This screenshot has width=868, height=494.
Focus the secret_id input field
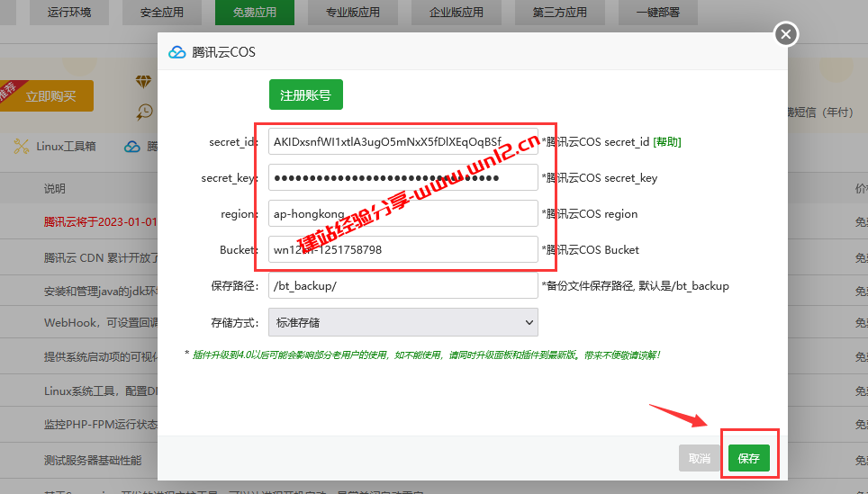[x=403, y=141]
